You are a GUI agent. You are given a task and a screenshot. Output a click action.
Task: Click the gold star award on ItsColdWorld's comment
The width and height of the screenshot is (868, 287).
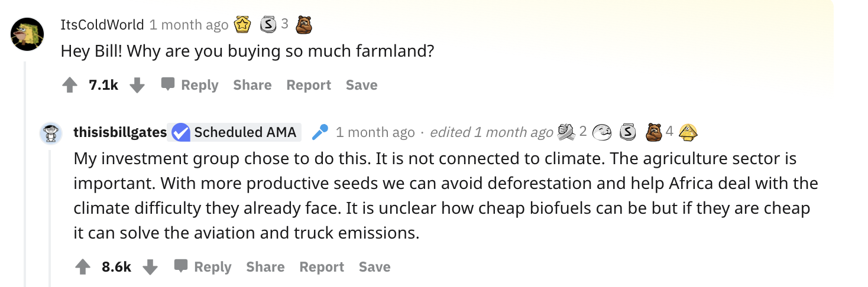[242, 25]
